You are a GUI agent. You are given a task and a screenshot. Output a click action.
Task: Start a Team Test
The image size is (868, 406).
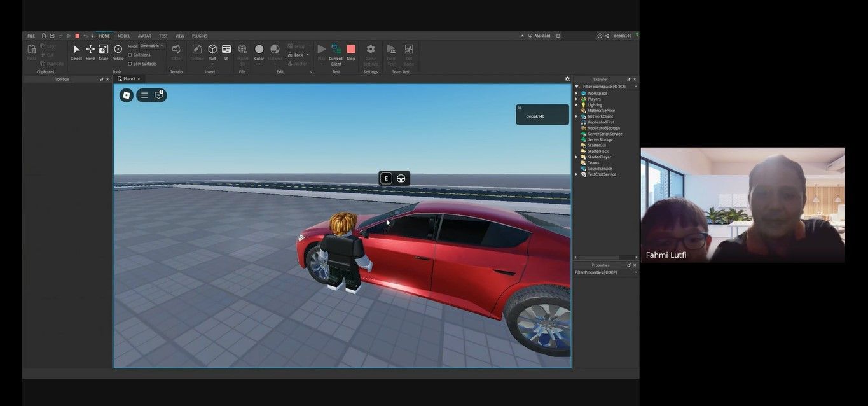coord(391,53)
